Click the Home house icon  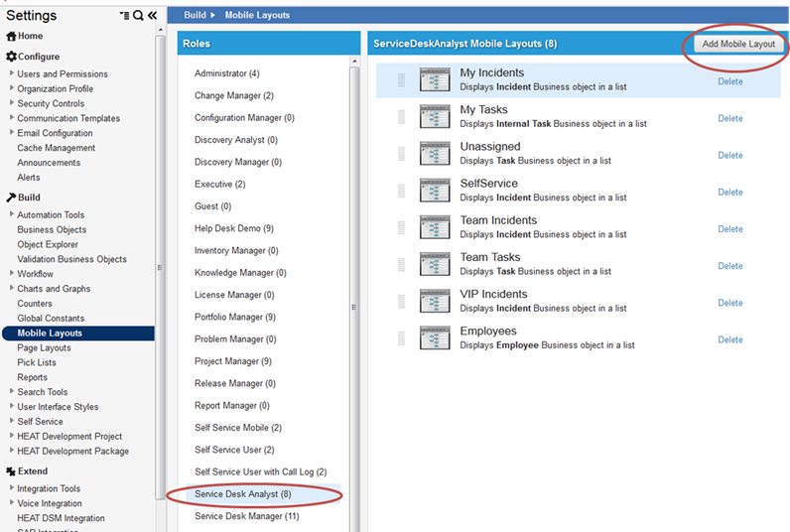(x=11, y=37)
